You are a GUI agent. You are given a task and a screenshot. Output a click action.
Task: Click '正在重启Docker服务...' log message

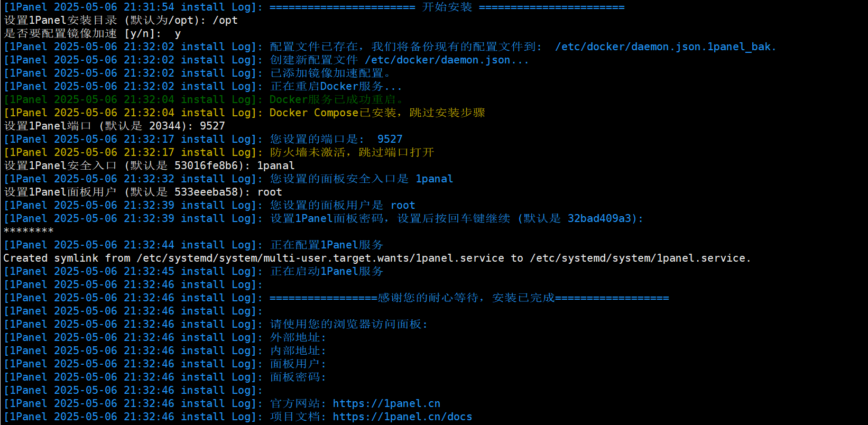tap(336, 86)
